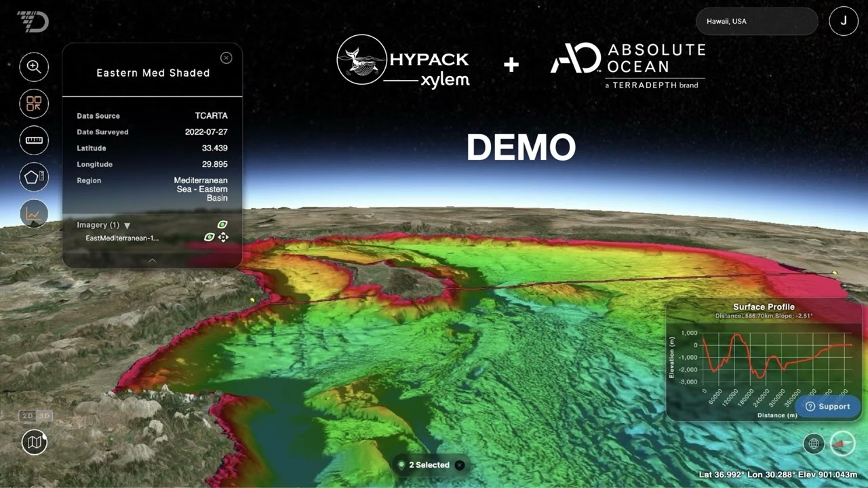Toggle visibility of all Imagery layers
Image resolution: width=868 pixels, height=488 pixels.
click(222, 224)
